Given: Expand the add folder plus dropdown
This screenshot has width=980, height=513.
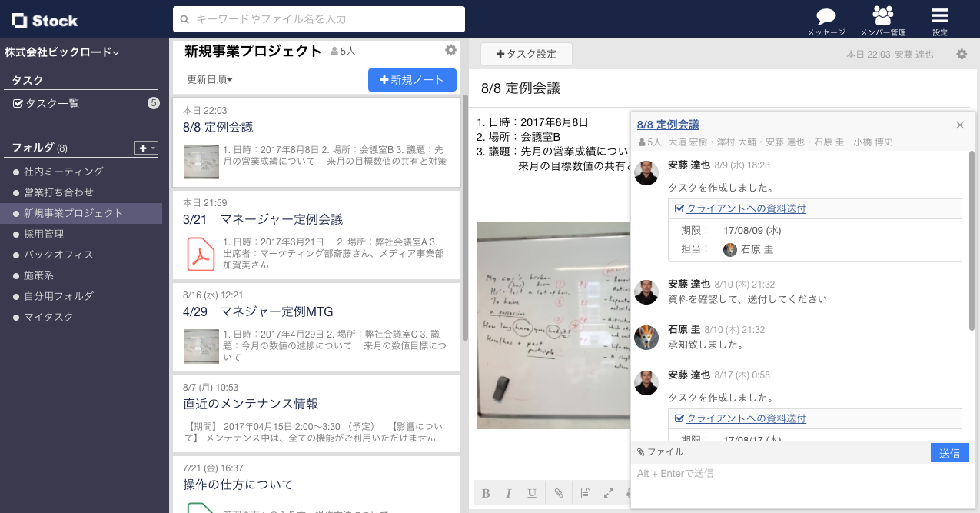Looking at the screenshot, I should click(x=145, y=148).
